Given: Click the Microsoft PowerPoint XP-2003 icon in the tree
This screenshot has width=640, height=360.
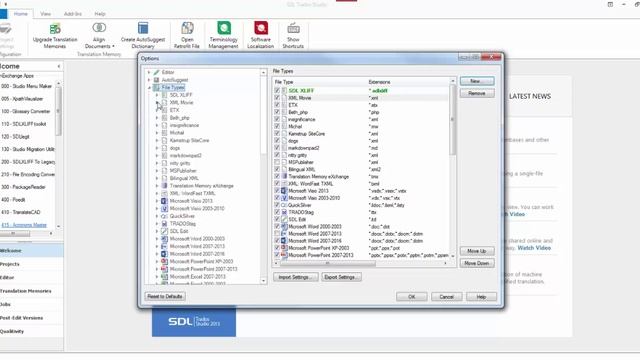Looking at the screenshot, I should point(164,261).
